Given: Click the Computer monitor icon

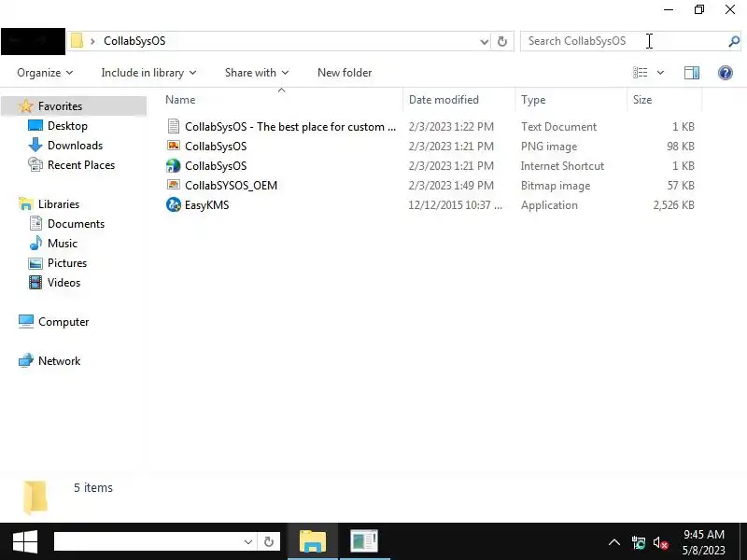Looking at the screenshot, I should click(x=26, y=321).
